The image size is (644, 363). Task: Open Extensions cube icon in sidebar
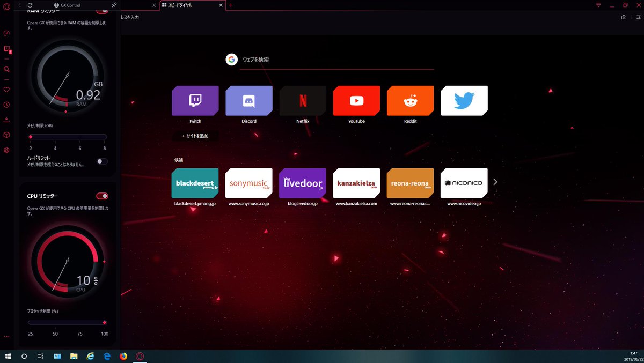click(6, 135)
